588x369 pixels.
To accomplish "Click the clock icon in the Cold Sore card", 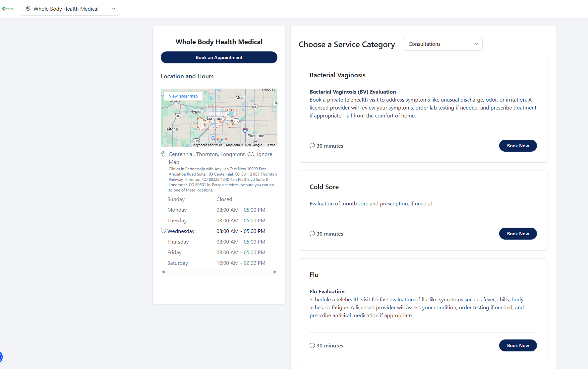I will (x=312, y=234).
